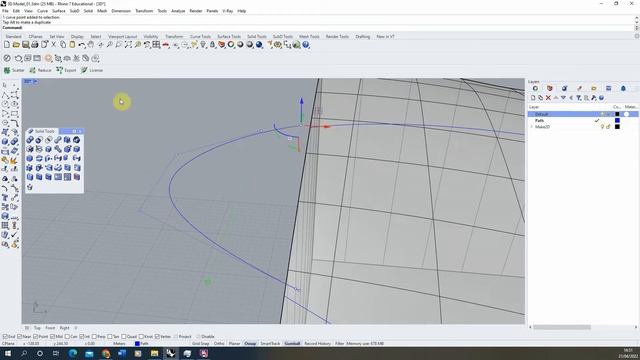Click the Filter status bar button

click(x=340, y=344)
